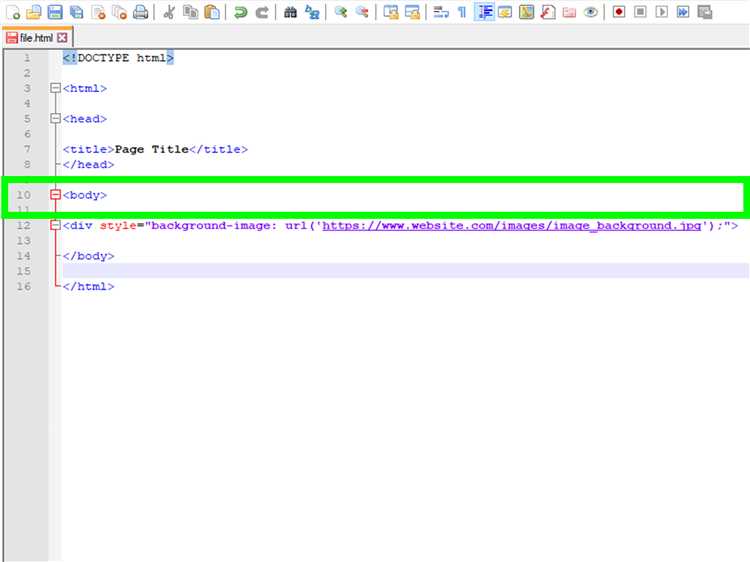The width and height of the screenshot is (750, 562).
Task: Open Find with the binoculars icon
Action: 290,13
